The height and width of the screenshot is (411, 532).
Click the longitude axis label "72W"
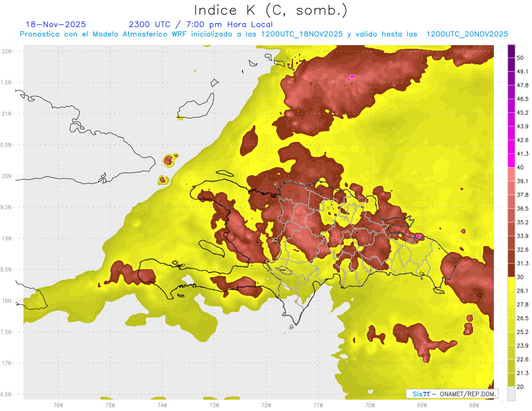point(266,405)
